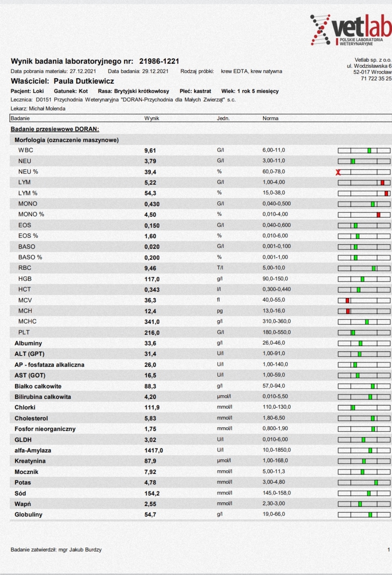Viewport: 392px width, 575px height.
Task: Select the breed "Brytyjski krótkowłosy"
Action: point(141,91)
